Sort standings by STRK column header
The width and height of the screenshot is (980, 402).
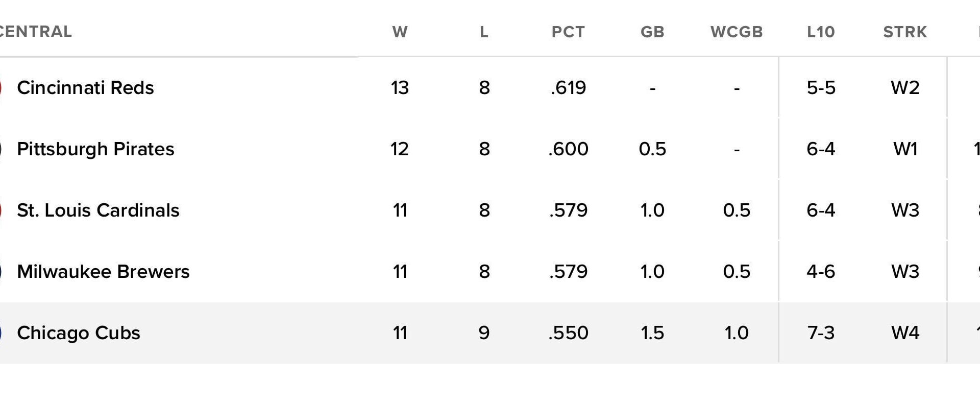coord(905,32)
